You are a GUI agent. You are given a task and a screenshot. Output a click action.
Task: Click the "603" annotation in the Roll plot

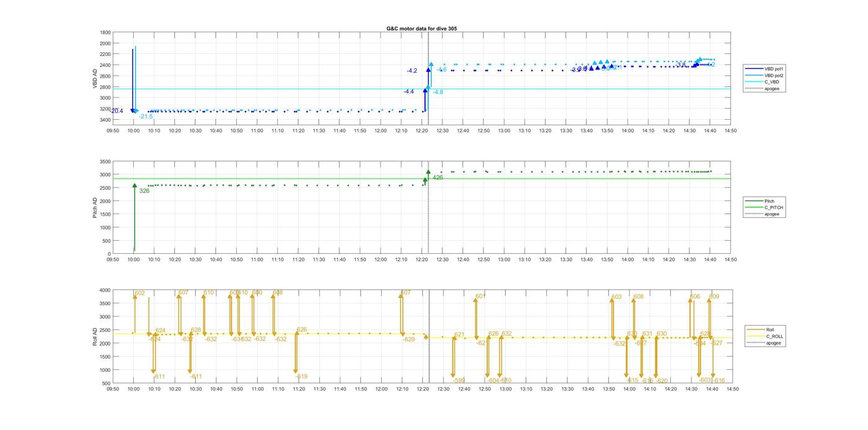tap(616, 297)
